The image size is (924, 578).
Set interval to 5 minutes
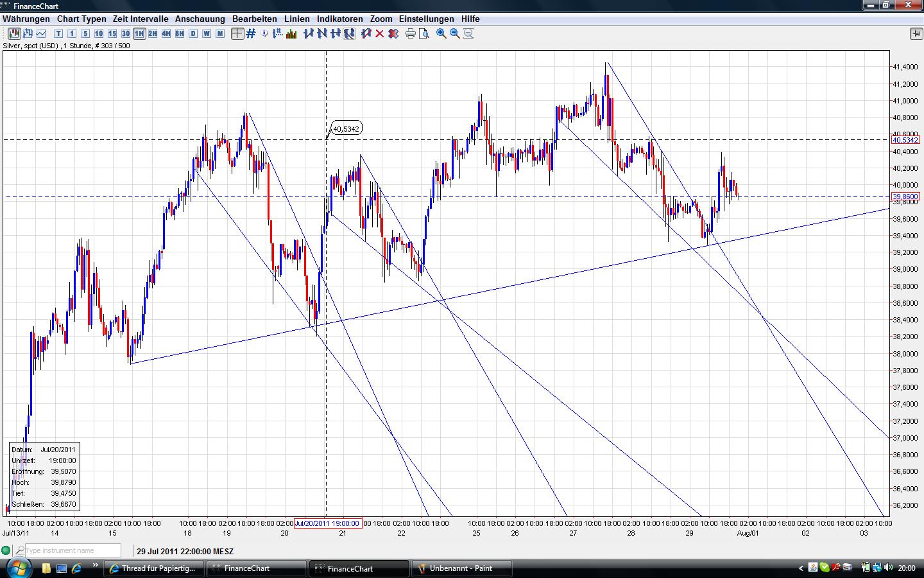pos(85,33)
